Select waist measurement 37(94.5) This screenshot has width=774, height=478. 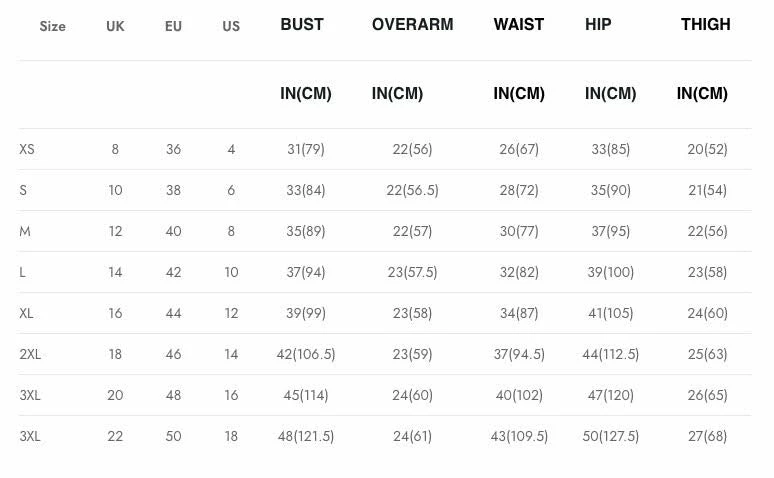pos(519,355)
